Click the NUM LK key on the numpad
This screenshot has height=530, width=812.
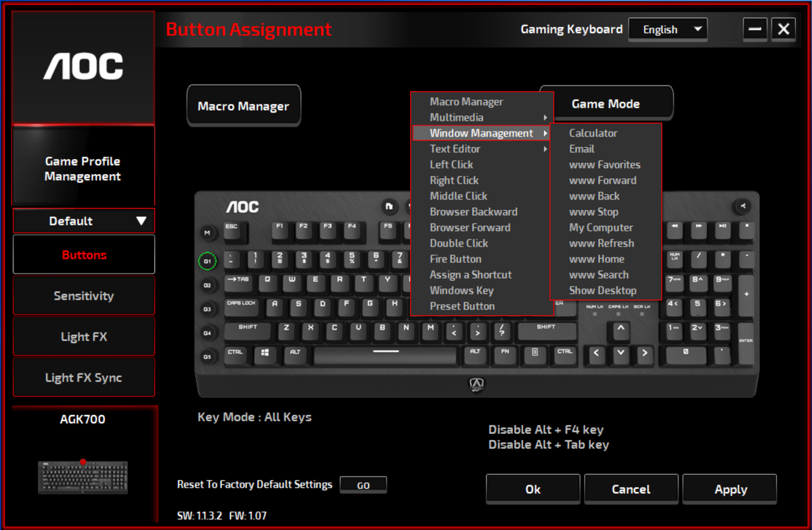(675, 259)
